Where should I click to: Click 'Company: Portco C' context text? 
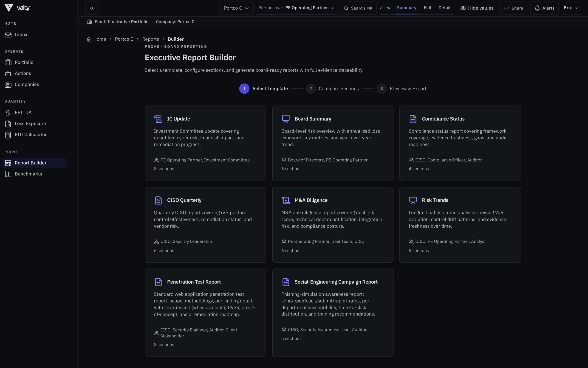(175, 22)
